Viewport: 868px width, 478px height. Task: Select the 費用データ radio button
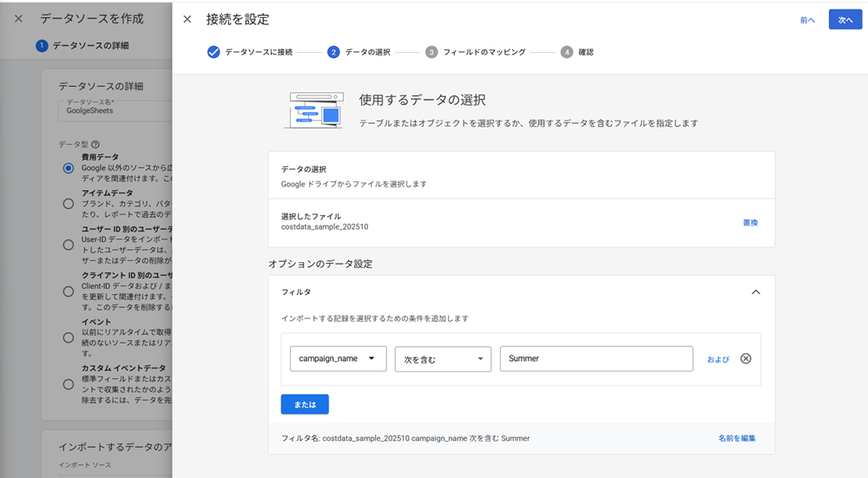pyautogui.click(x=69, y=167)
